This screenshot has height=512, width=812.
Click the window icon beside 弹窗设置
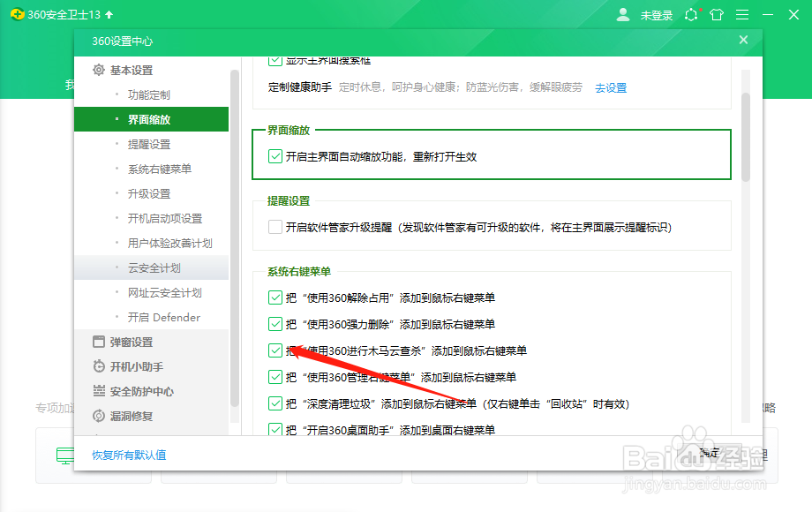98,342
